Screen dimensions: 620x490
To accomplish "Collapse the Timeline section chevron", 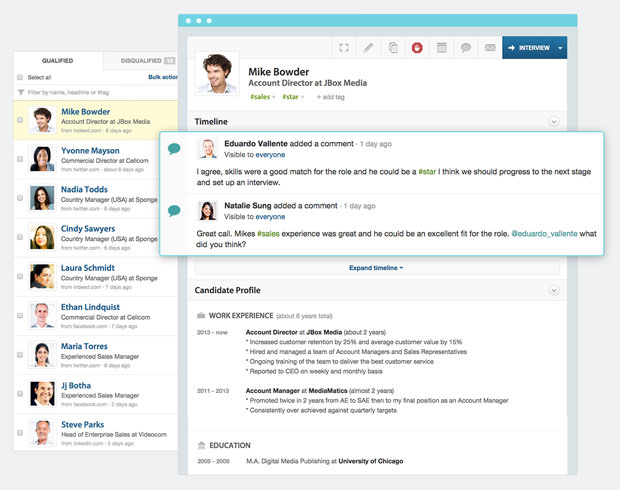I will tap(554, 121).
